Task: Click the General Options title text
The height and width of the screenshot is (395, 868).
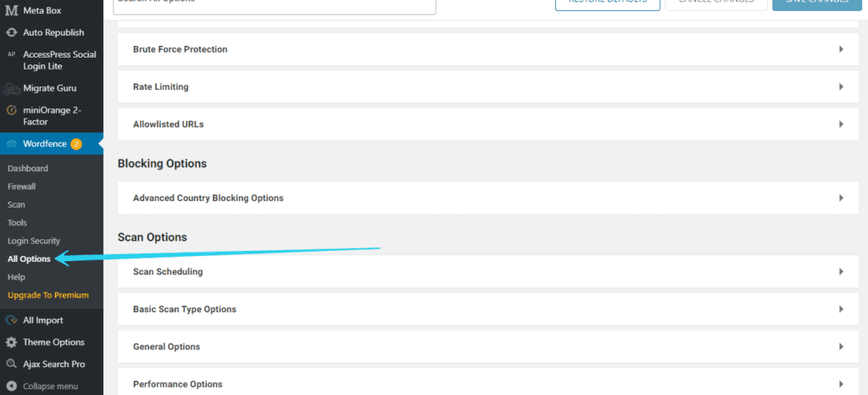Action: 167,347
